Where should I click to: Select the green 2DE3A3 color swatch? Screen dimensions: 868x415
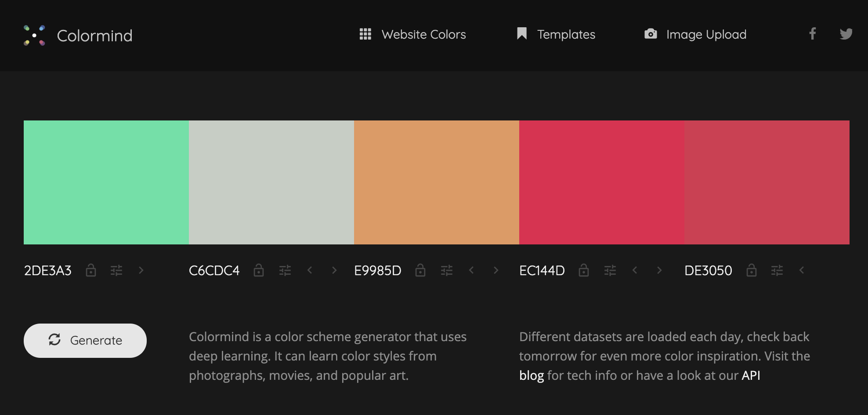click(106, 182)
